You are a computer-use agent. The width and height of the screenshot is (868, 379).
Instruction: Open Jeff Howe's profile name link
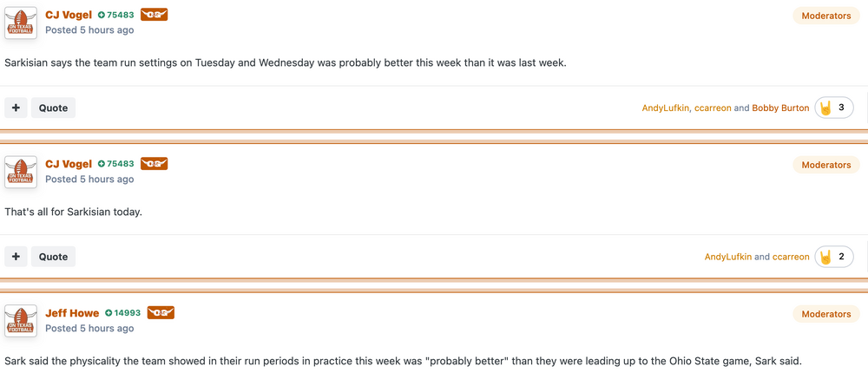72,313
